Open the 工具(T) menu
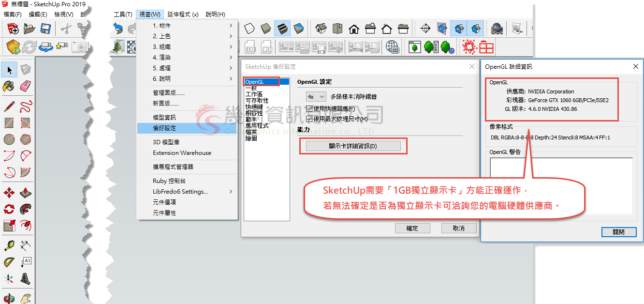The width and height of the screenshot is (644, 304). [123, 15]
